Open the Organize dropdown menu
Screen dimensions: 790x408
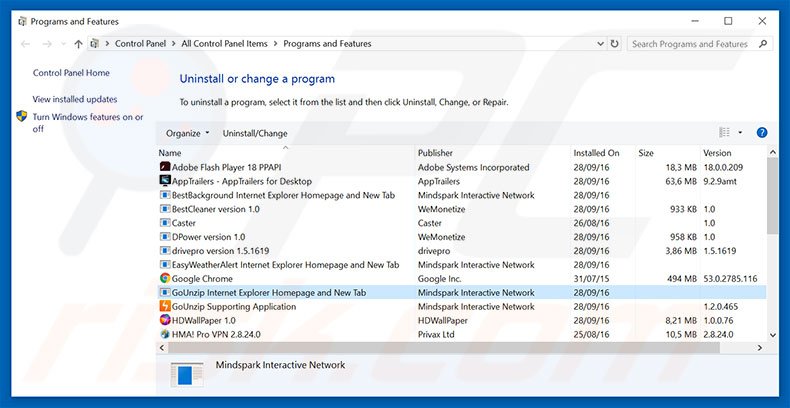187,133
